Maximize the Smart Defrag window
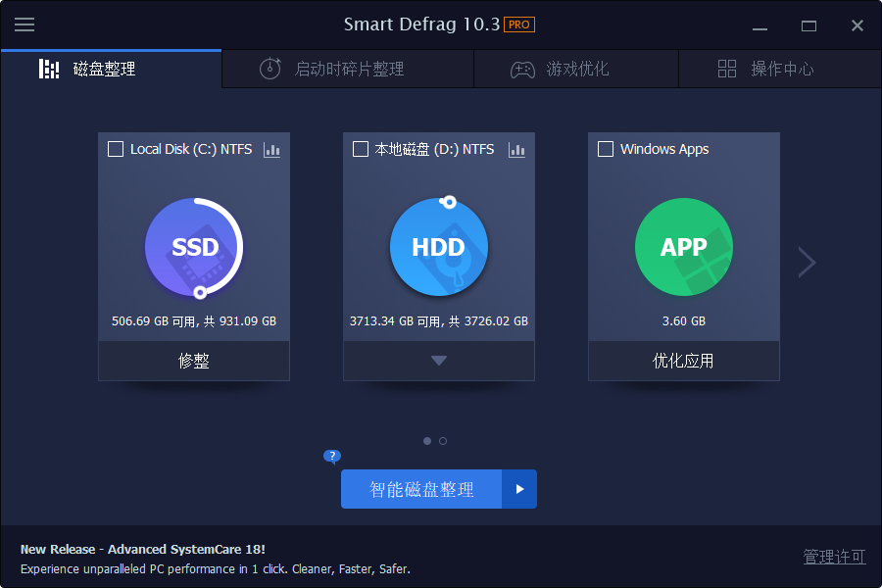The width and height of the screenshot is (882, 588). (808, 25)
